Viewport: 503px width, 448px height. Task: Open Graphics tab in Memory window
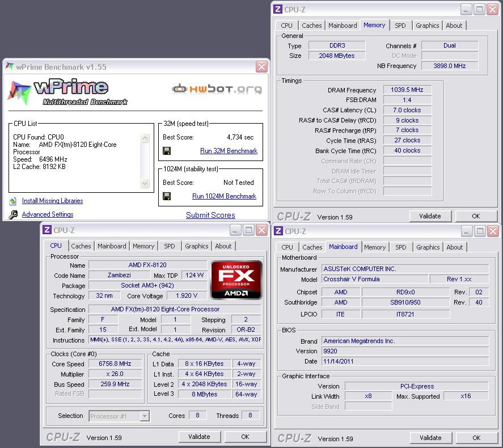(x=427, y=26)
